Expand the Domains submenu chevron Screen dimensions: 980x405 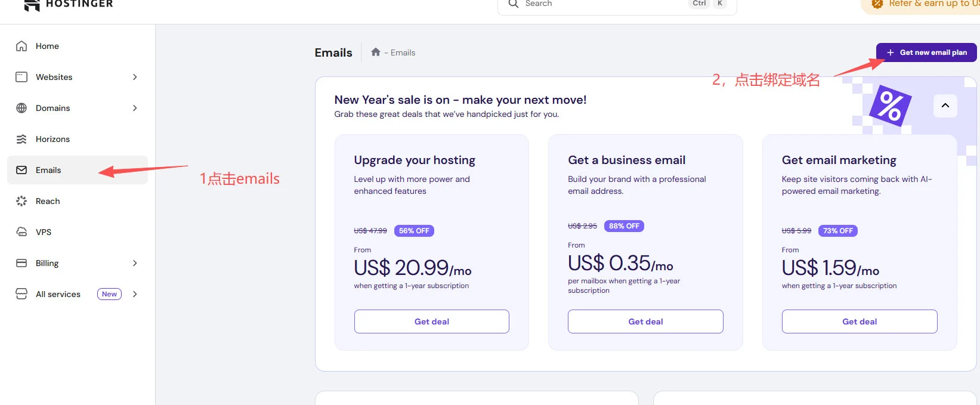(x=135, y=108)
